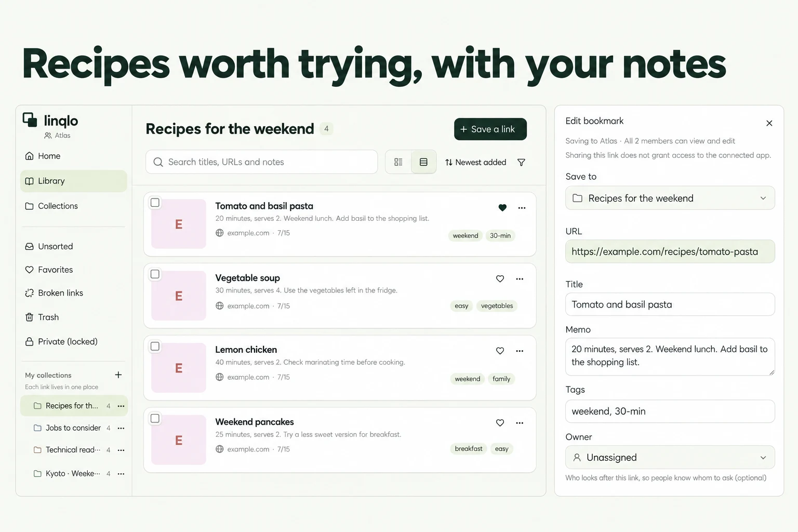The height and width of the screenshot is (532, 798).
Task: Open more options for Tomato and basil pasta
Action: point(522,208)
